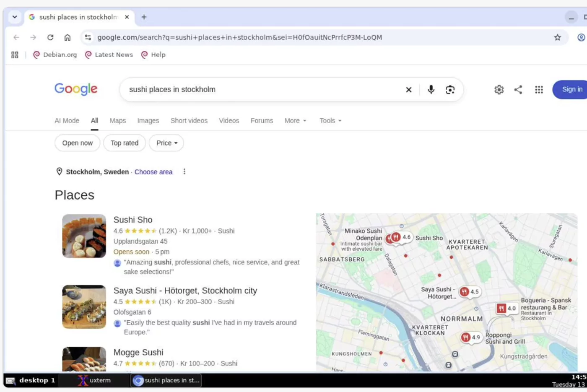Close the sushi places in stockholm tab
This screenshot has height=392, width=587.
[x=127, y=17]
